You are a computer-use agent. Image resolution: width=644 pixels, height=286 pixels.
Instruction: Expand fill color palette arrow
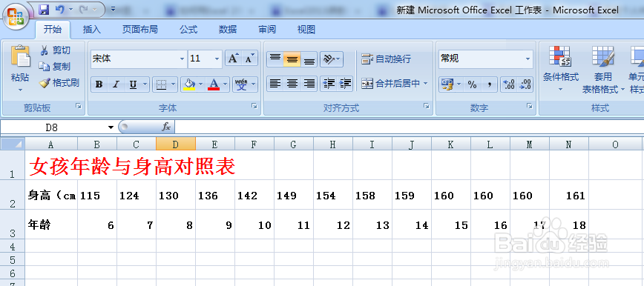(x=201, y=84)
